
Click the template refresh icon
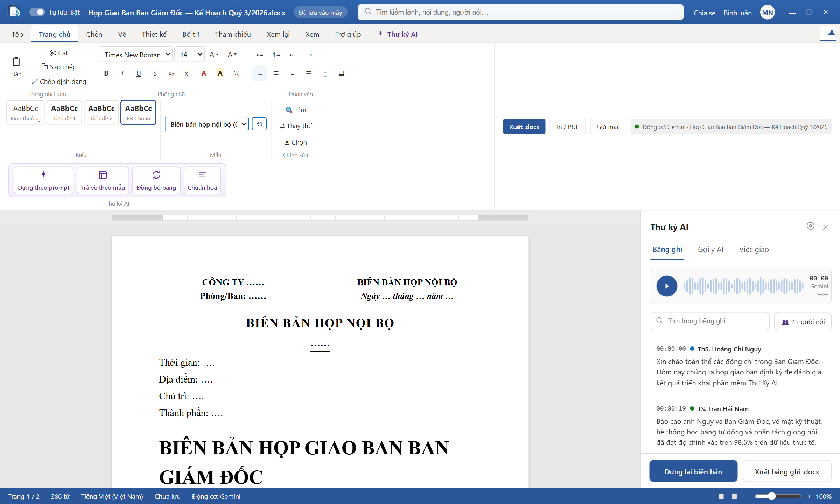point(259,124)
